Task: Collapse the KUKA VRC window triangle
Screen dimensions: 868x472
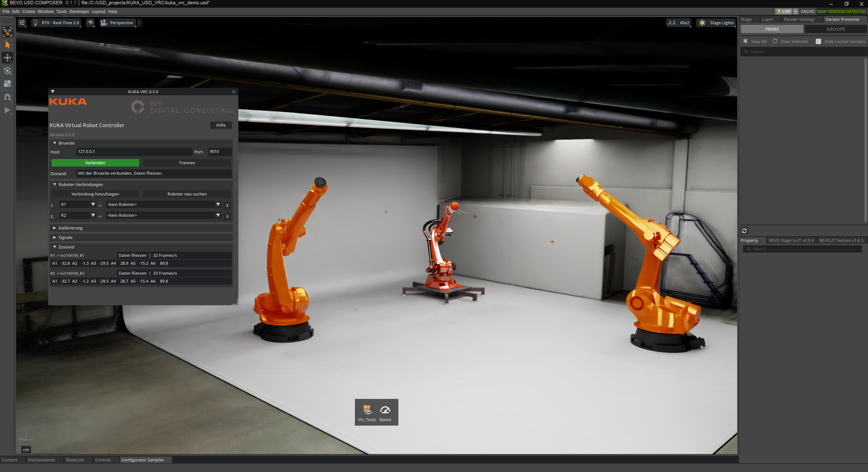Action: tap(53, 92)
